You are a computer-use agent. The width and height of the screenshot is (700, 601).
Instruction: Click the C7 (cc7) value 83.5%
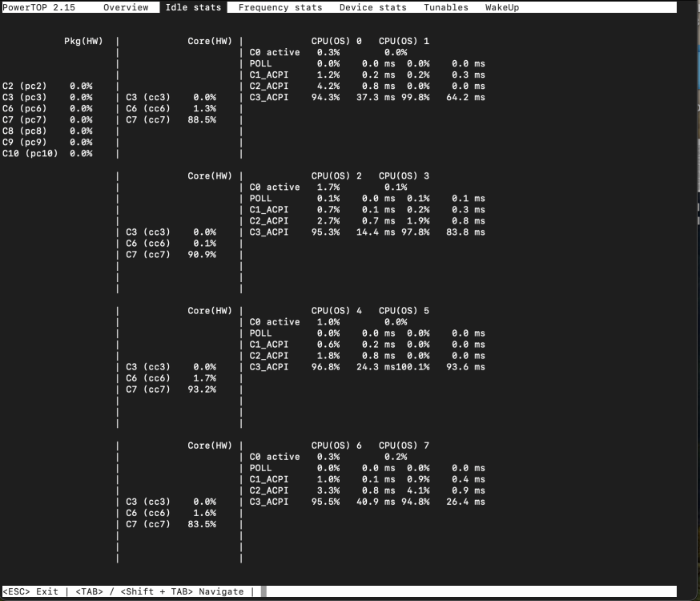[x=202, y=524]
